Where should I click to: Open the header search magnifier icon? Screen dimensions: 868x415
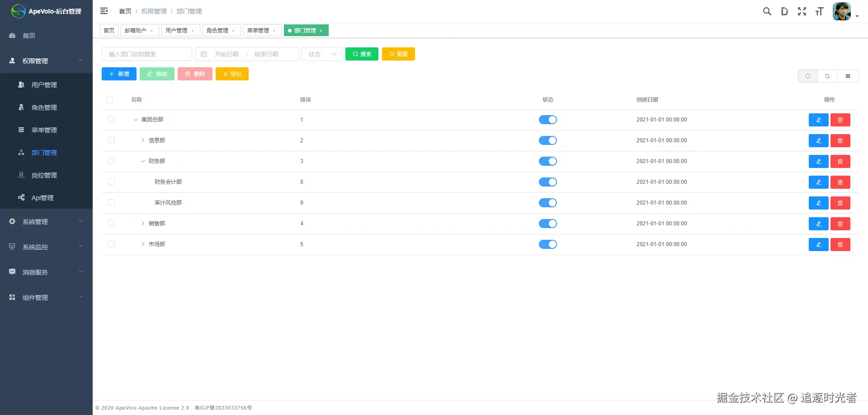[x=767, y=11]
